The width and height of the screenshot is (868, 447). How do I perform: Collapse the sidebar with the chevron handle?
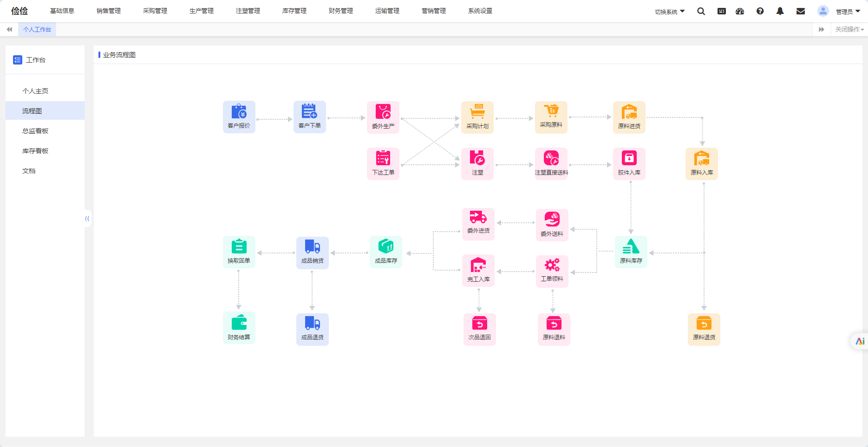(x=87, y=219)
